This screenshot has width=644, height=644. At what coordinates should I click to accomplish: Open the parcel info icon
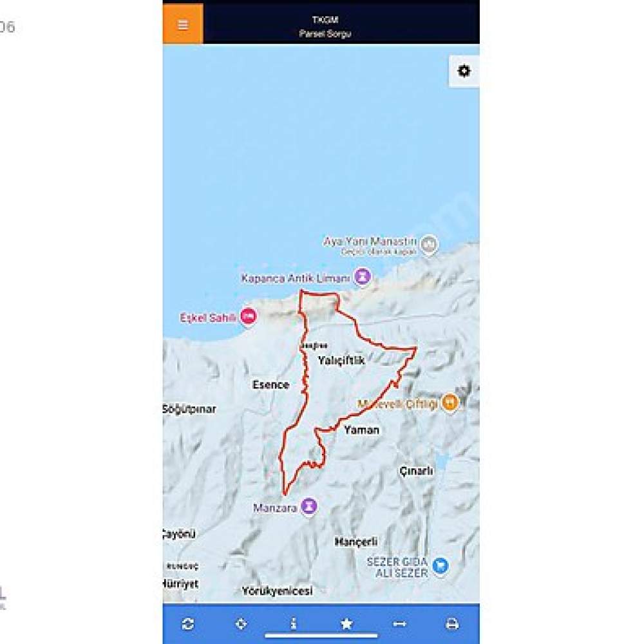[293, 624]
